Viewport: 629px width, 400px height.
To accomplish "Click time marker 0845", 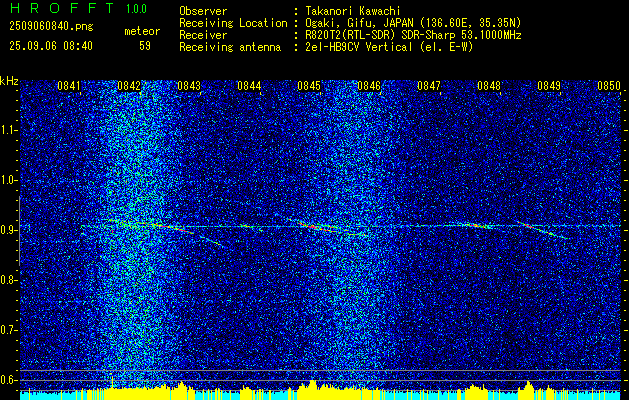I will tap(309, 86).
